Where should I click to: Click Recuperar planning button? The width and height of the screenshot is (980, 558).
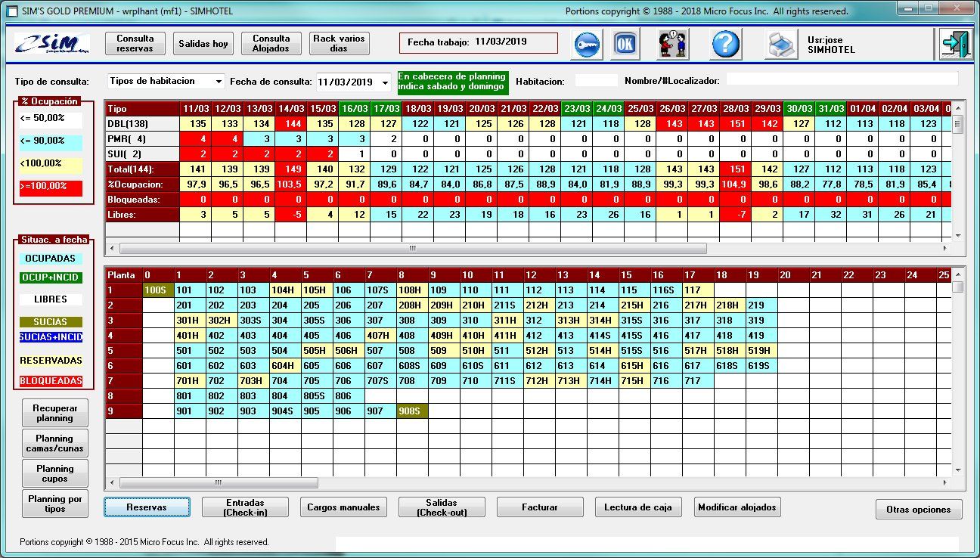pyautogui.click(x=55, y=413)
